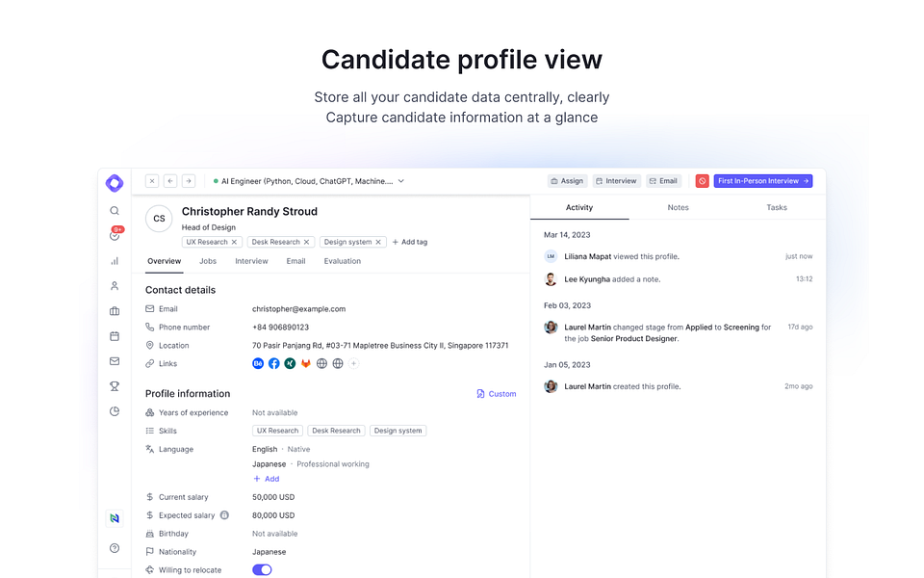
Task: Click the GitLab link icon
Action: pos(306,363)
